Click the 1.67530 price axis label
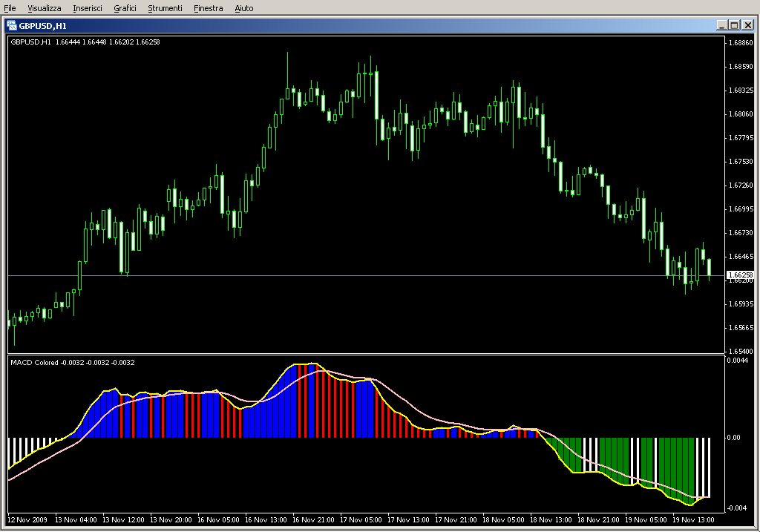The image size is (760, 532). click(x=741, y=161)
